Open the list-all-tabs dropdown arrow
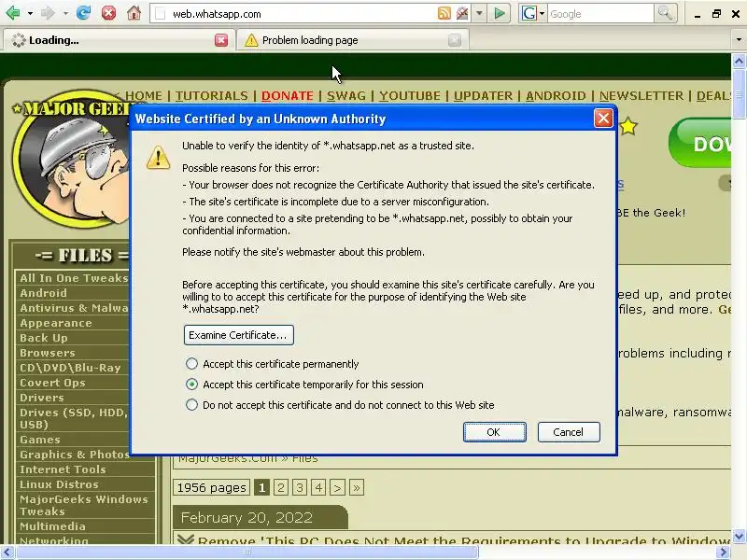This screenshot has width=747, height=560. click(x=739, y=40)
